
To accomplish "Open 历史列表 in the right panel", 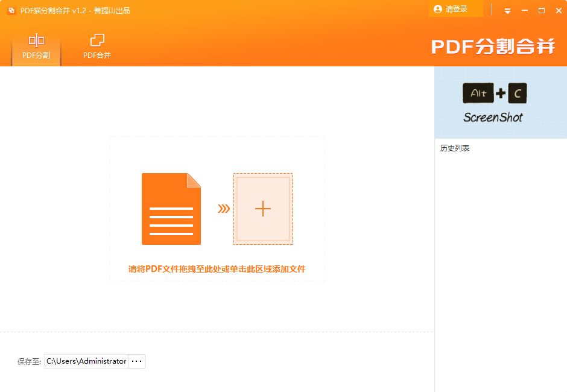I will [x=454, y=148].
